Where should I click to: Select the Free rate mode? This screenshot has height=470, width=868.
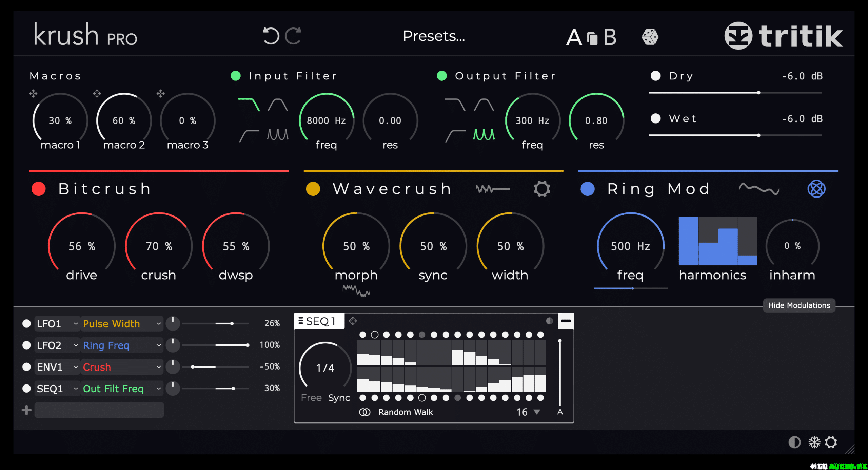311,398
